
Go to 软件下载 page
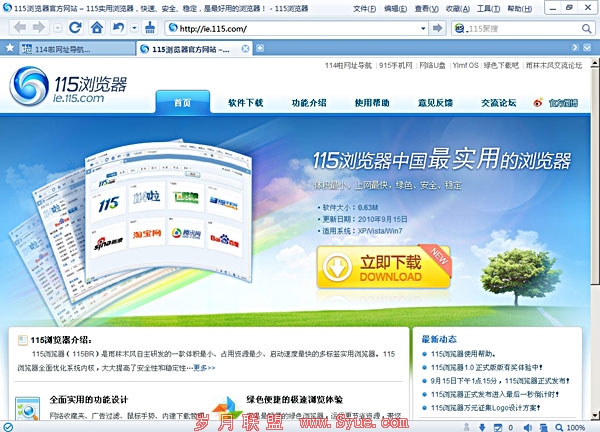246,103
